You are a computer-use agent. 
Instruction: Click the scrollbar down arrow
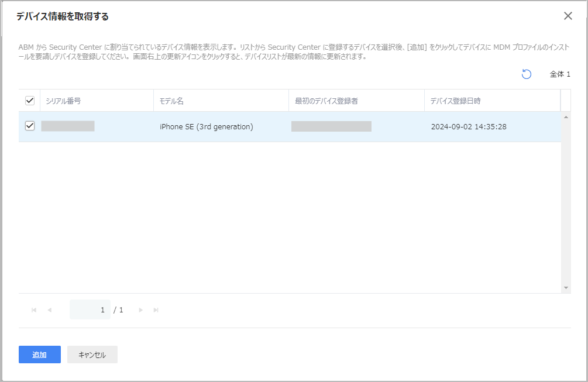565,287
